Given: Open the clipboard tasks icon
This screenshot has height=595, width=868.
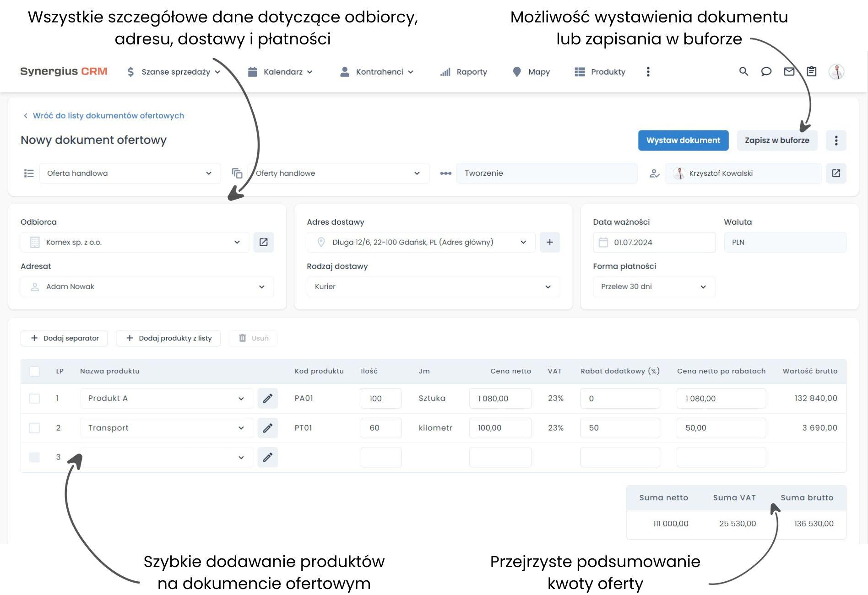Looking at the screenshot, I should (811, 72).
